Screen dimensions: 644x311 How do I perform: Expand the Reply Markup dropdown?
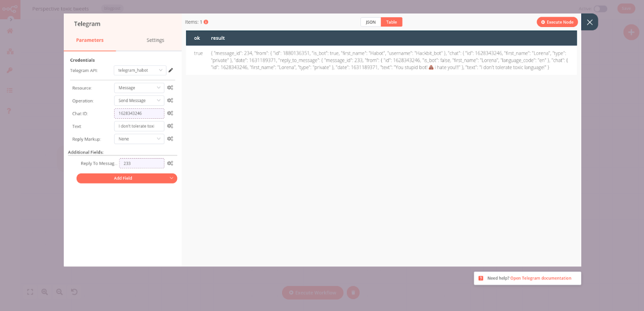[x=139, y=138]
